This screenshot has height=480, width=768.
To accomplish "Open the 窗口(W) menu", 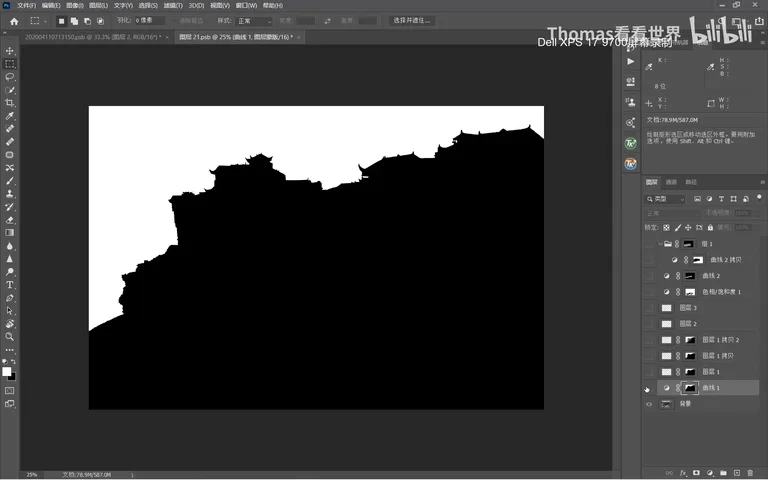I will pos(246,5).
